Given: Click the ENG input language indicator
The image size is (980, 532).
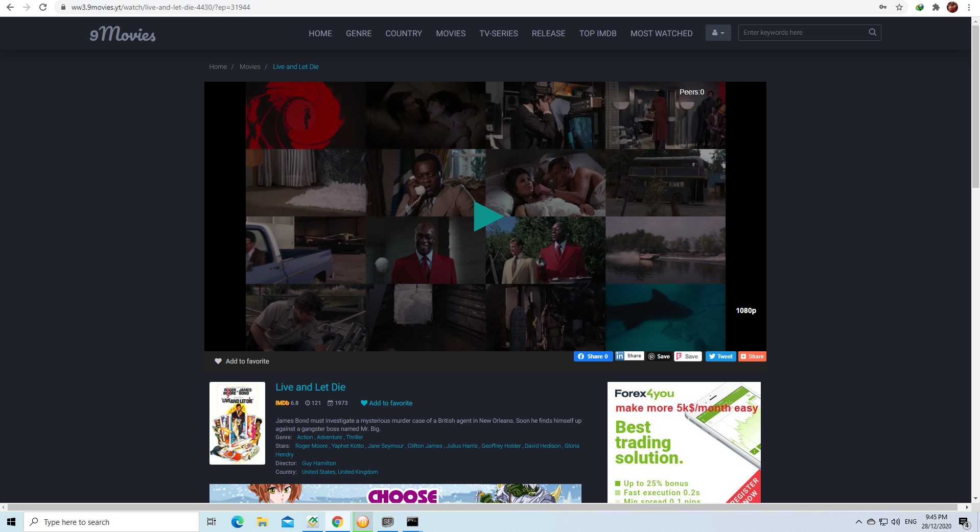Looking at the screenshot, I should coord(911,522).
